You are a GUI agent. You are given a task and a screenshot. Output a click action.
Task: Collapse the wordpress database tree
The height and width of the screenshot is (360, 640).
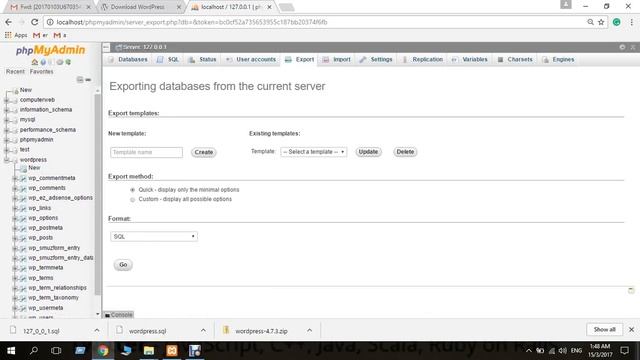(x=7, y=160)
